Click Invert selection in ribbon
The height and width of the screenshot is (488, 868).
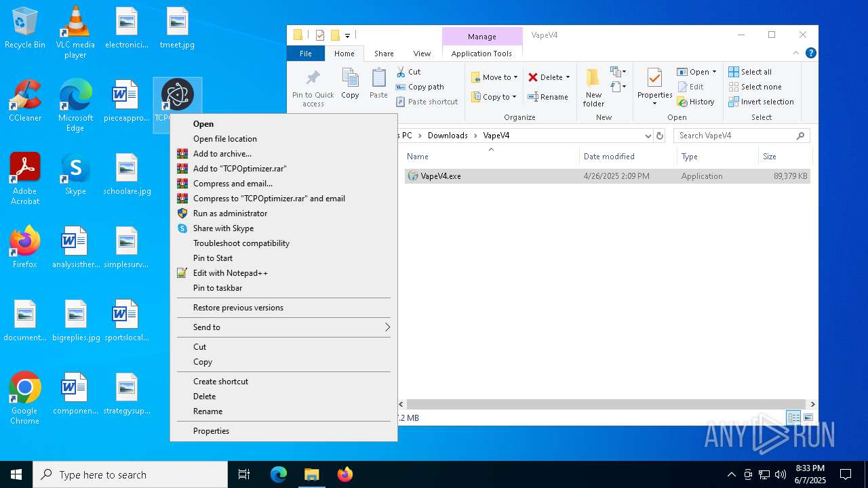[x=761, y=102]
